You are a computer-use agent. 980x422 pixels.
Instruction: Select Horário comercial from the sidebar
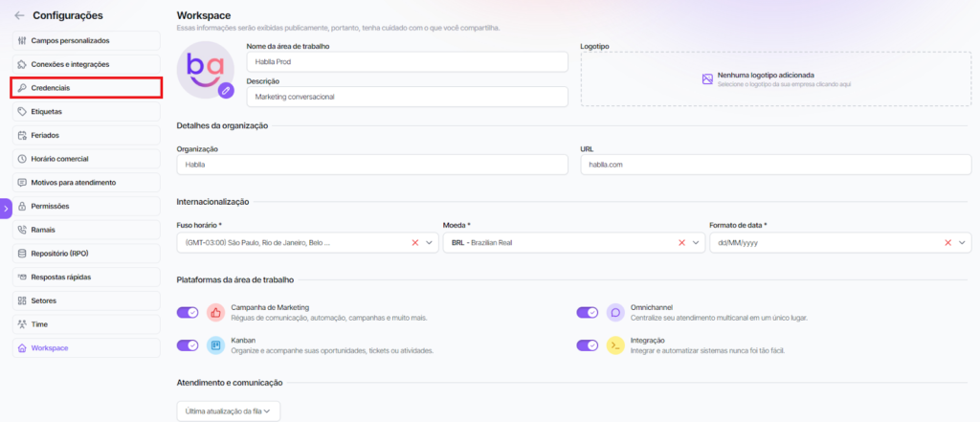coord(86,159)
